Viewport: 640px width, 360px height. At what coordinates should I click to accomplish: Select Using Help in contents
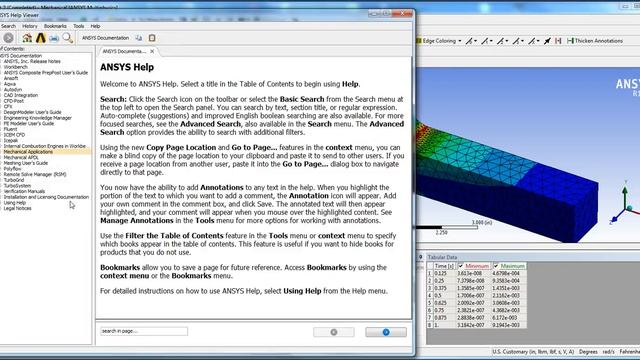15,202
